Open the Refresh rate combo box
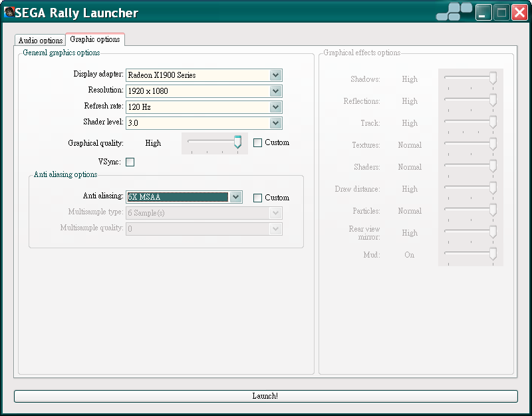Viewport: 532px width, 416px height. [275, 107]
